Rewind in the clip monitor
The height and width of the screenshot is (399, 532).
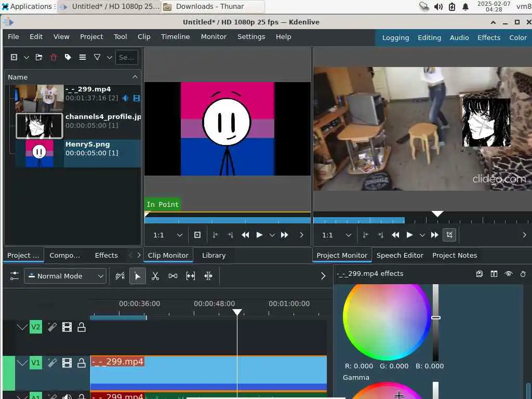[245, 235]
